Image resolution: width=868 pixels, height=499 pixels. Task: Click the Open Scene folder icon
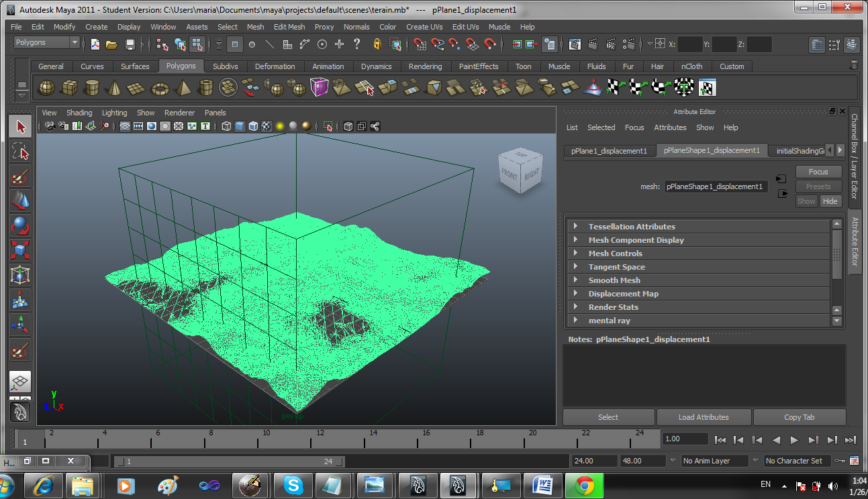click(x=112, y=44)
